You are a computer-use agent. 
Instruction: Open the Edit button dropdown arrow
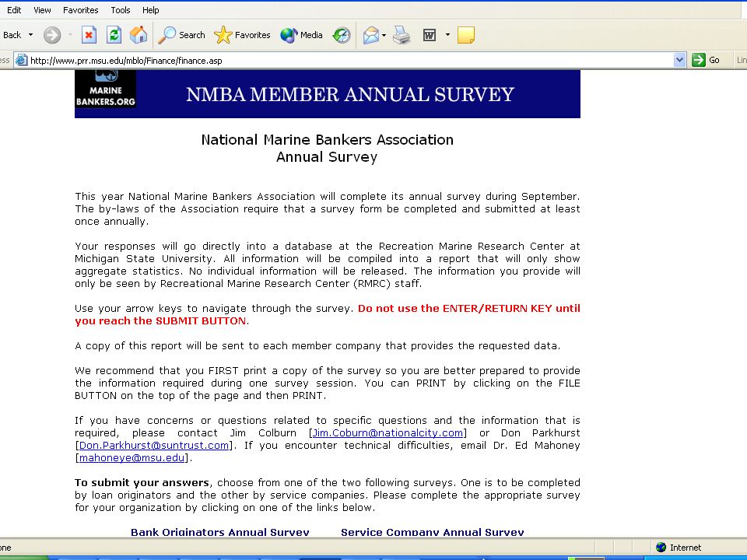pos(447,35)
